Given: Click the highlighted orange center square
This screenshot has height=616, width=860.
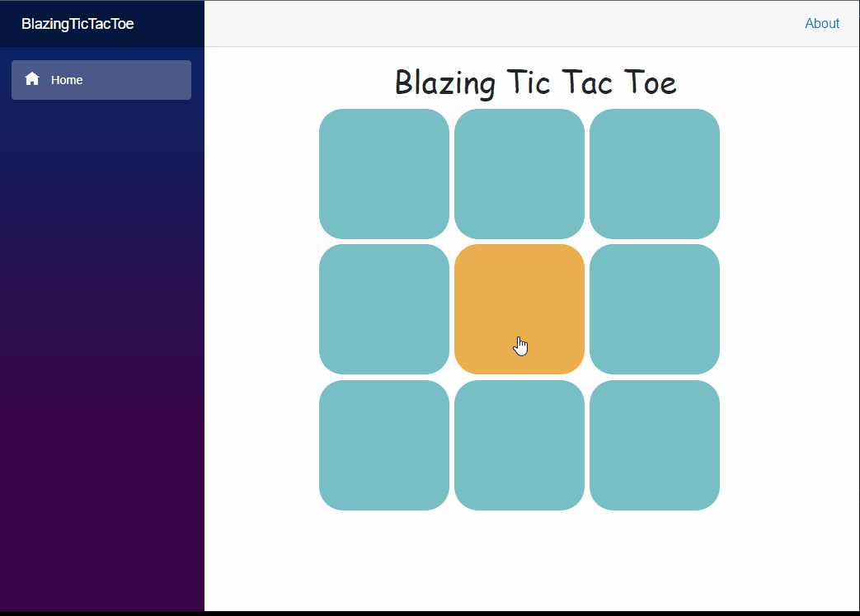Looking at the screenshot, I should click(519, 309).
